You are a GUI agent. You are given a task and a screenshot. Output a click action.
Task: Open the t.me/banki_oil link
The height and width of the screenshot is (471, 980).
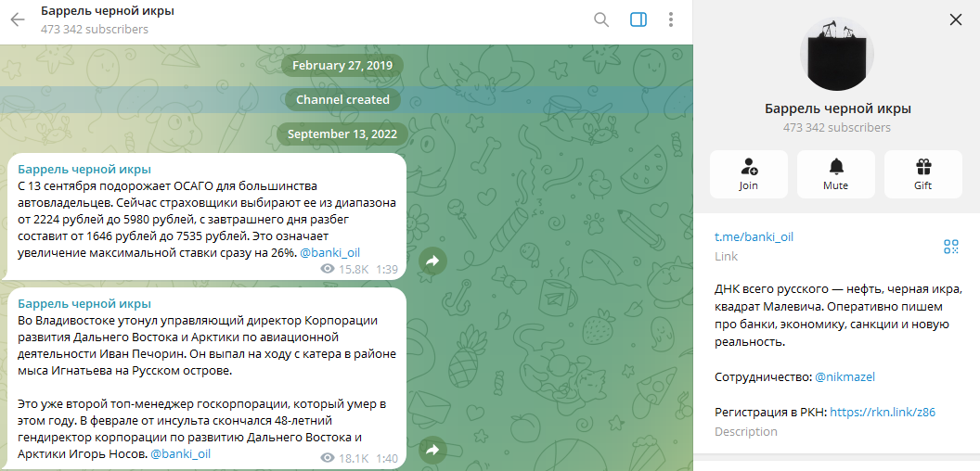(754, 236)
